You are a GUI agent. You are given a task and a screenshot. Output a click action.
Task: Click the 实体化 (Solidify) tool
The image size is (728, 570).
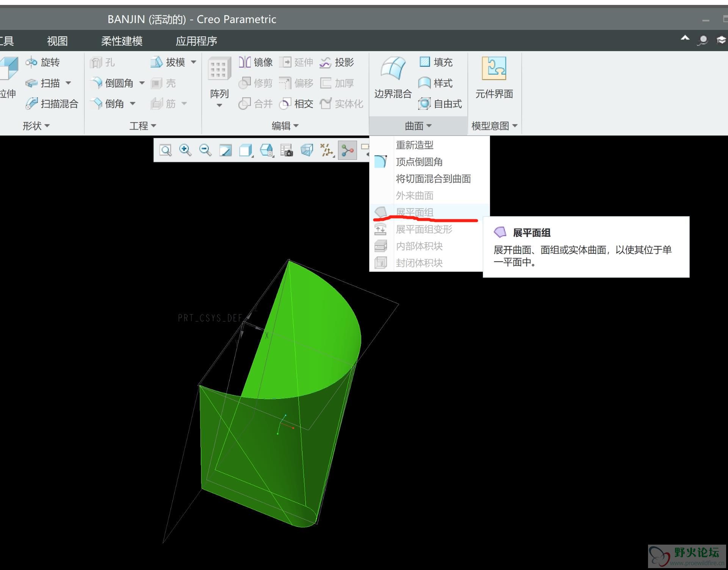coord(341,103)
